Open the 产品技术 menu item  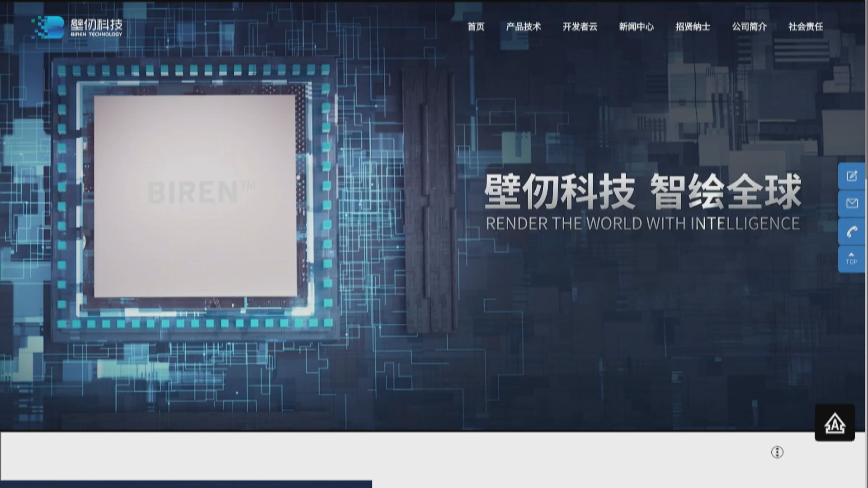click(x=524, y=27)
